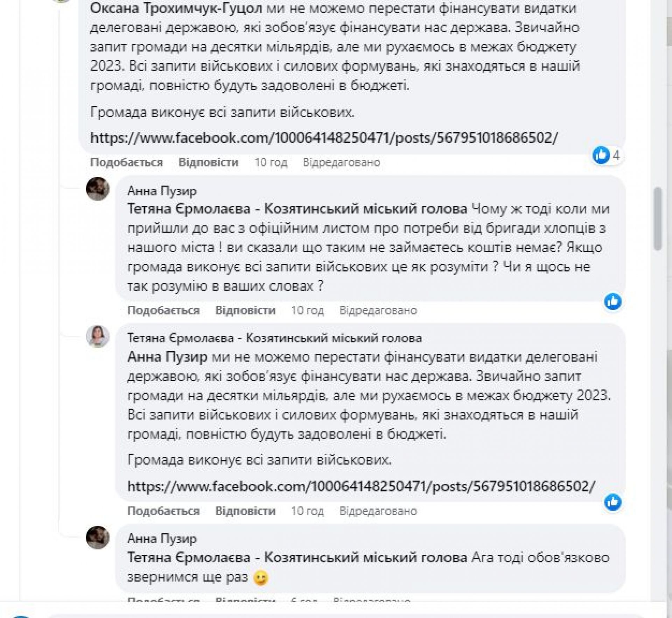Open the facebook.com post link in top comment
This screenshot has height=618, width=672.
(x=324, y=137)
